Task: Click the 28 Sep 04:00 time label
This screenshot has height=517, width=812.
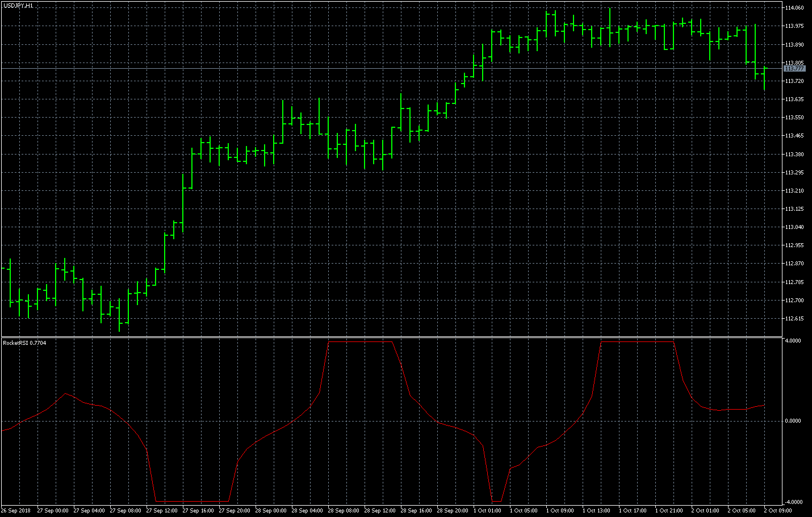Action: pyautogui.click(x=307, y=511)
